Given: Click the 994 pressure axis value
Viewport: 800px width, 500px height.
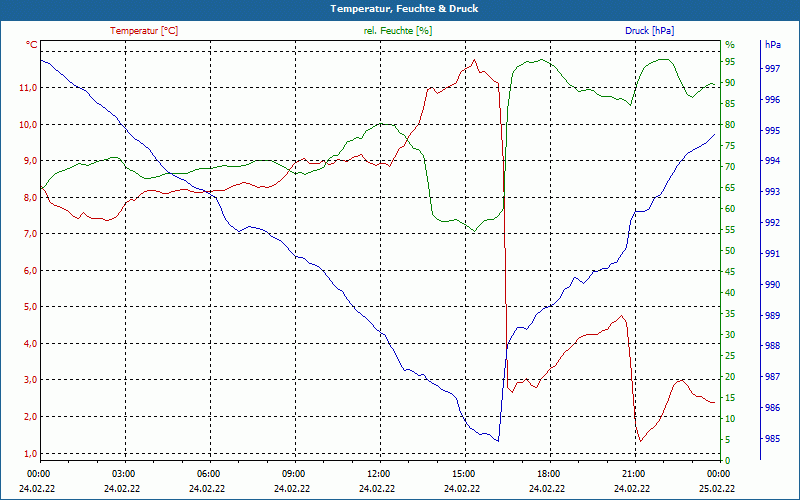Looking at the screenshot, I should point(772,161).
